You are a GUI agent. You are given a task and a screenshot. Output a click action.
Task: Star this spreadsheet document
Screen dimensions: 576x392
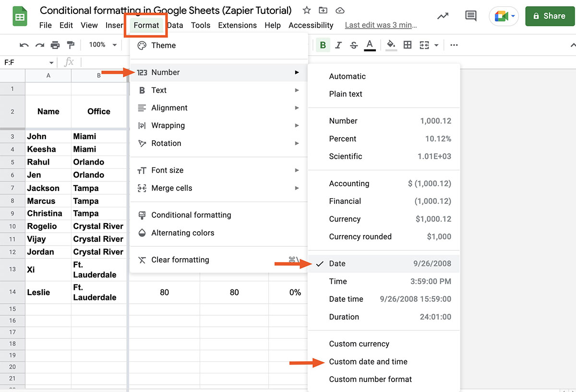click(x=307, y=11)
